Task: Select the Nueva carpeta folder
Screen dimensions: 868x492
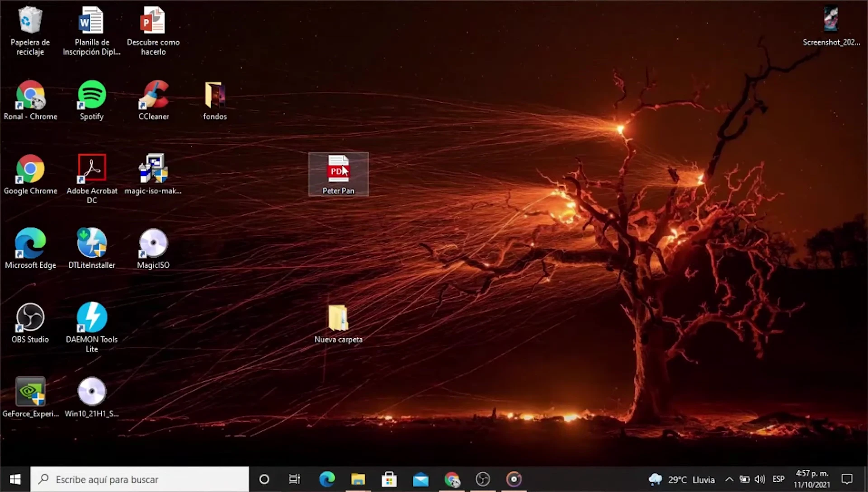Action: (339, 324)
